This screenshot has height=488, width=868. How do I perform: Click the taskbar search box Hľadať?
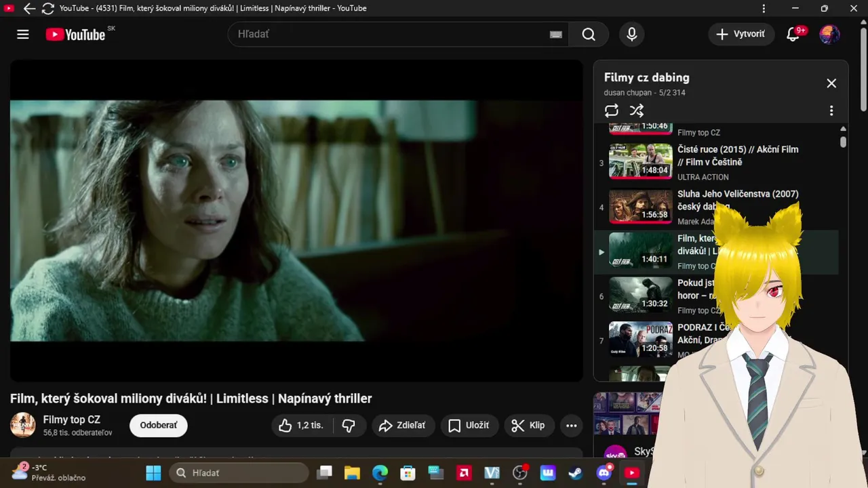[x=239, y=472]
